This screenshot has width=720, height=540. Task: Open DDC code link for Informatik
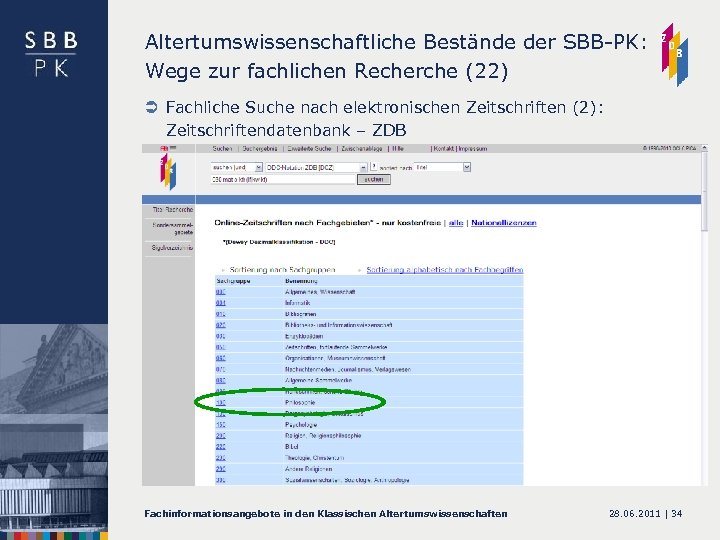point(220,303)
